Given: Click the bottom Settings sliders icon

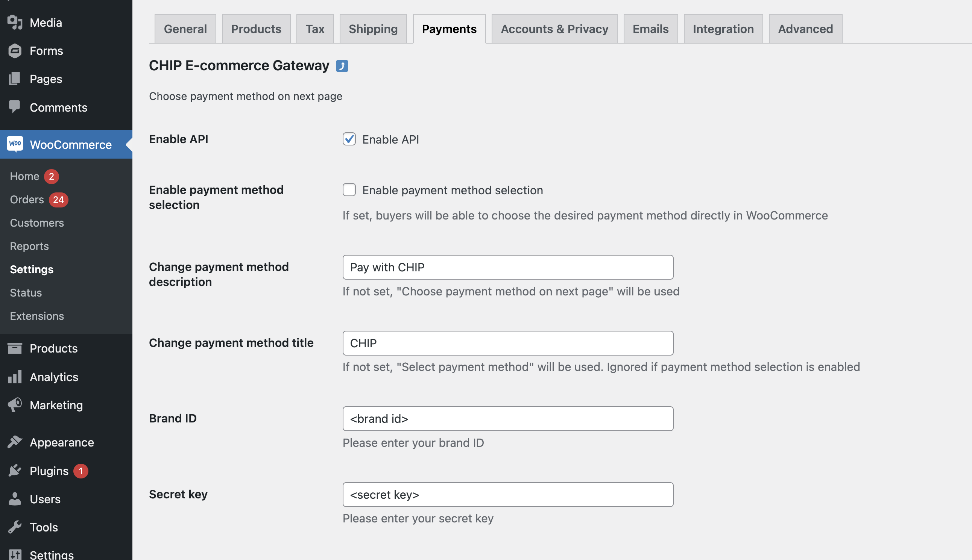Looking at the screenshot, I should (15, 555).
